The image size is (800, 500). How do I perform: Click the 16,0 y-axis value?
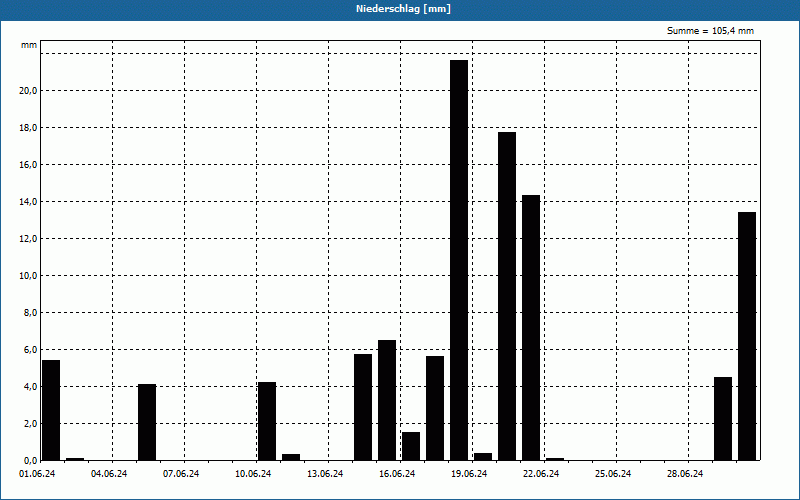coord(28,165)
